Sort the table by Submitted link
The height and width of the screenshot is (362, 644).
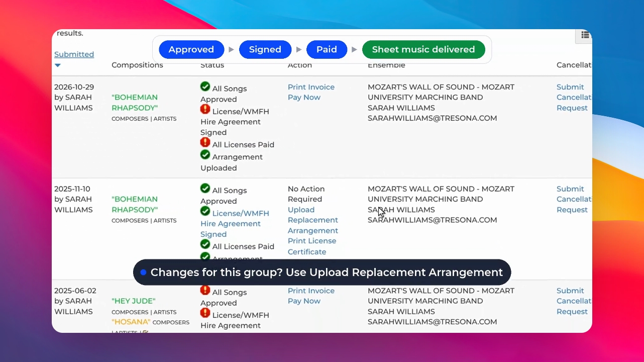(74, 54)
